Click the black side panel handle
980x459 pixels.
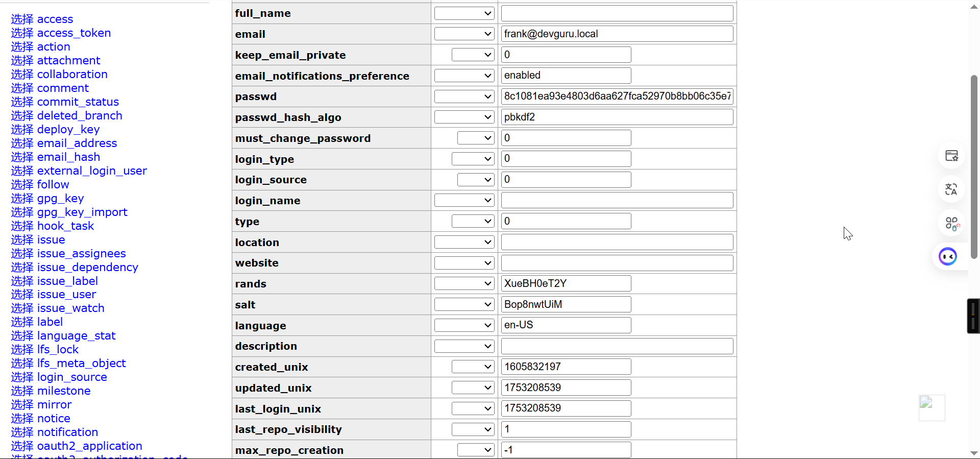point(973,316)
